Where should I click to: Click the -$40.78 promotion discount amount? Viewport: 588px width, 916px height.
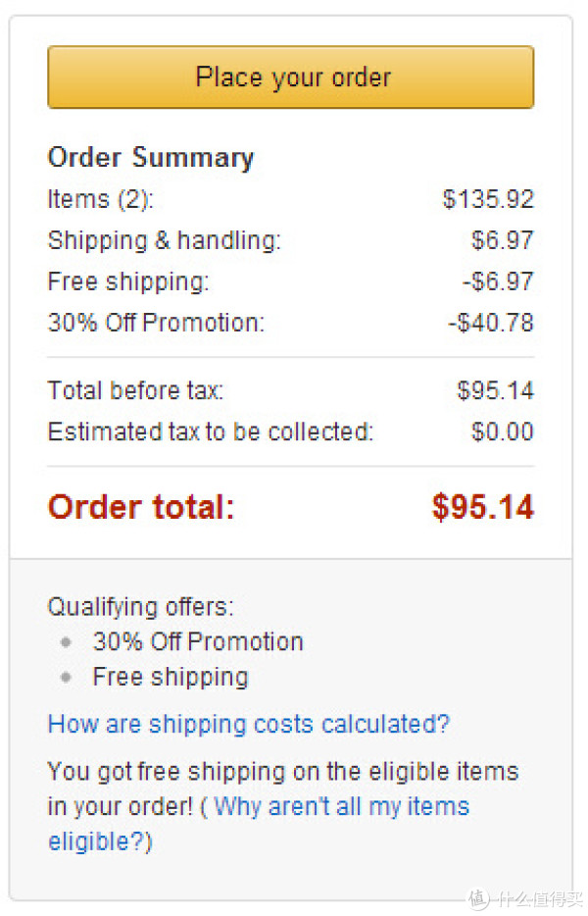pos(491,323)
